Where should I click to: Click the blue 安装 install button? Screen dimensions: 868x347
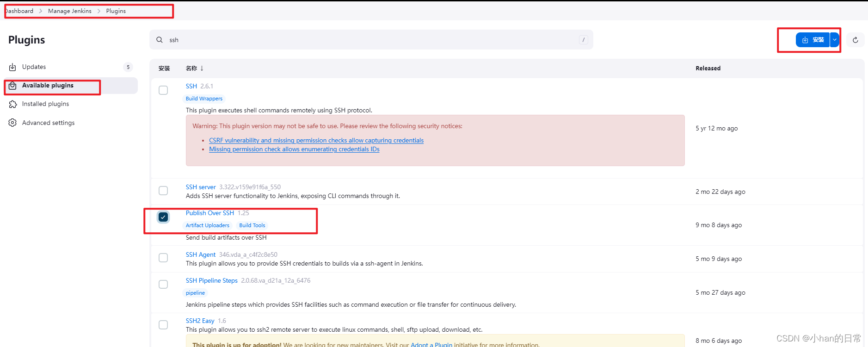tap(813, 40)
